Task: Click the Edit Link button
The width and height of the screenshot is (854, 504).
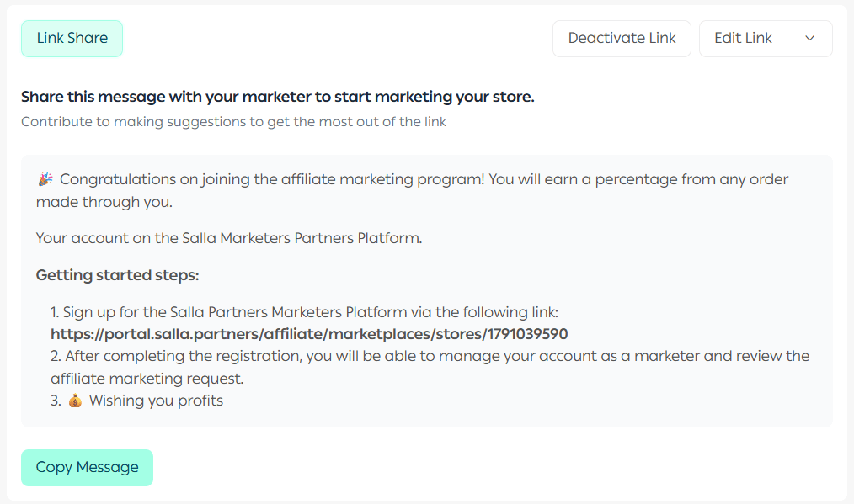Action: click(x=743, y=39)
